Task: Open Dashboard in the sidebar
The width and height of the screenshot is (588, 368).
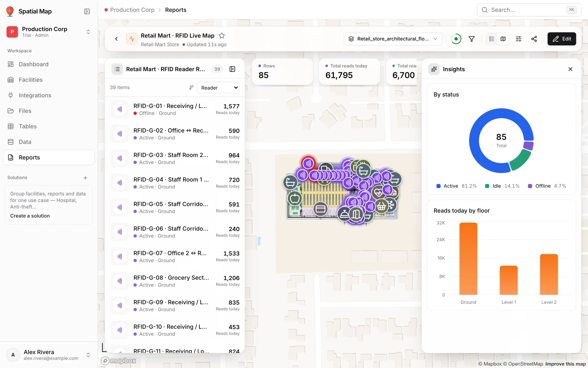Action: coord(49,64)
